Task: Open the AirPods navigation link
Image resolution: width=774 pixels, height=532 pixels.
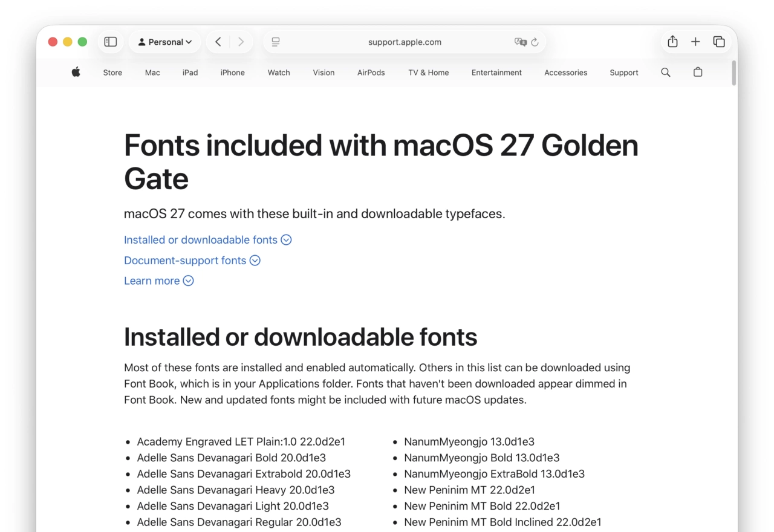Action: 371,73
